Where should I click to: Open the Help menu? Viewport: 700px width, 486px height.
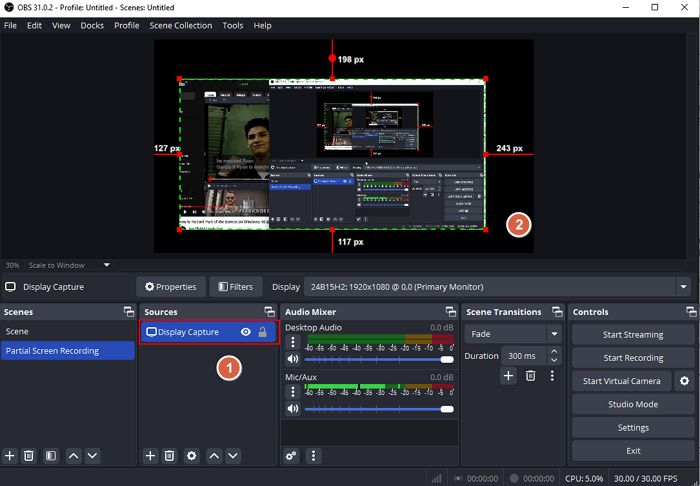point(262,25)
